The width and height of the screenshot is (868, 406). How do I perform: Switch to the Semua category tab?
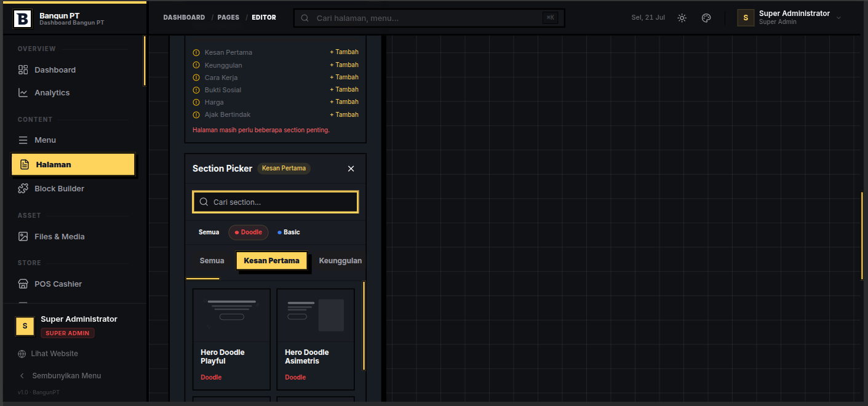pos(212,261)
